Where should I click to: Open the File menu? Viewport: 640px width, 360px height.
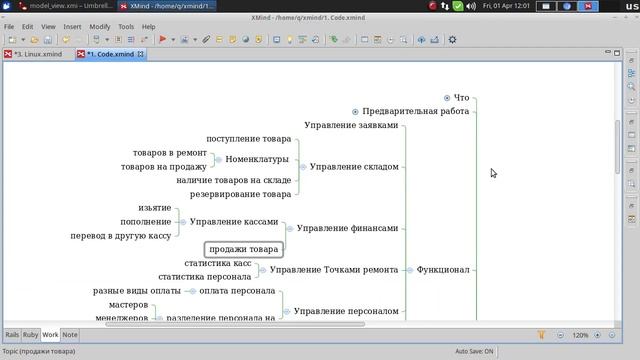click(9, 27)
